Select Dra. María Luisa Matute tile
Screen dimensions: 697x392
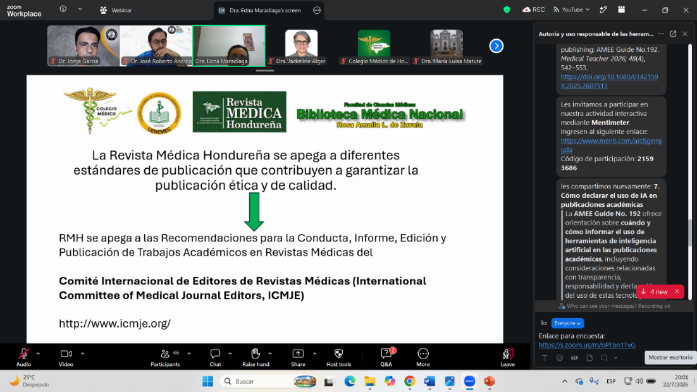pyautogui.click(x=447, y=47)
